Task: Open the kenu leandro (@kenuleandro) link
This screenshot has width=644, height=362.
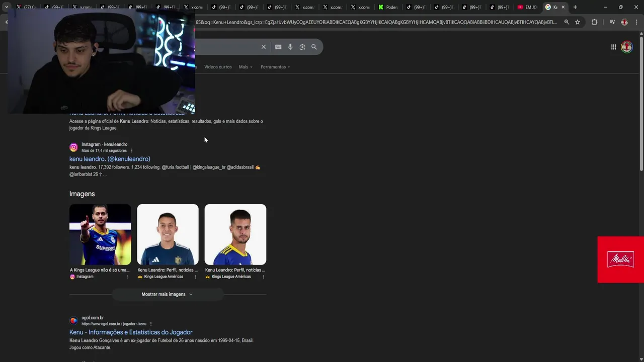Action: pos(110,159)
